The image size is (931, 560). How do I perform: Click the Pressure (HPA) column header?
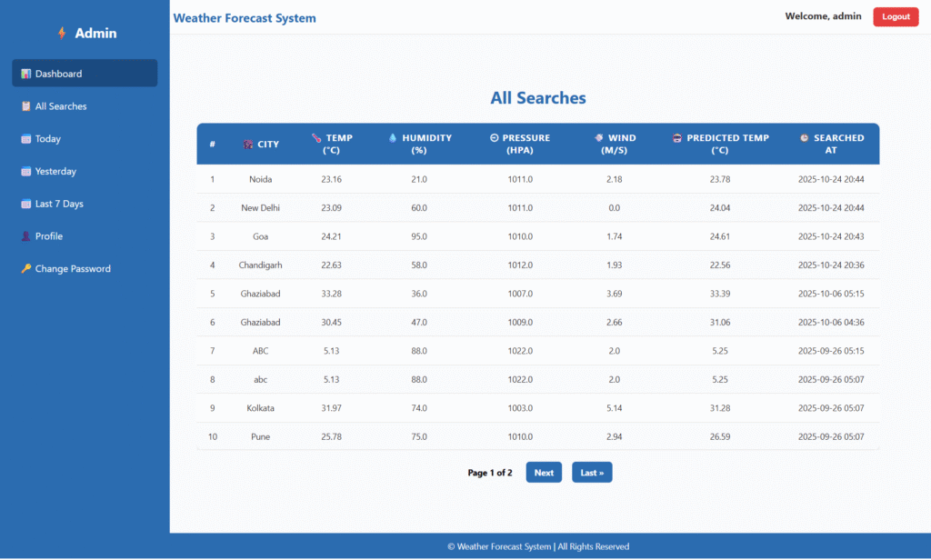(x=520, y=144)
